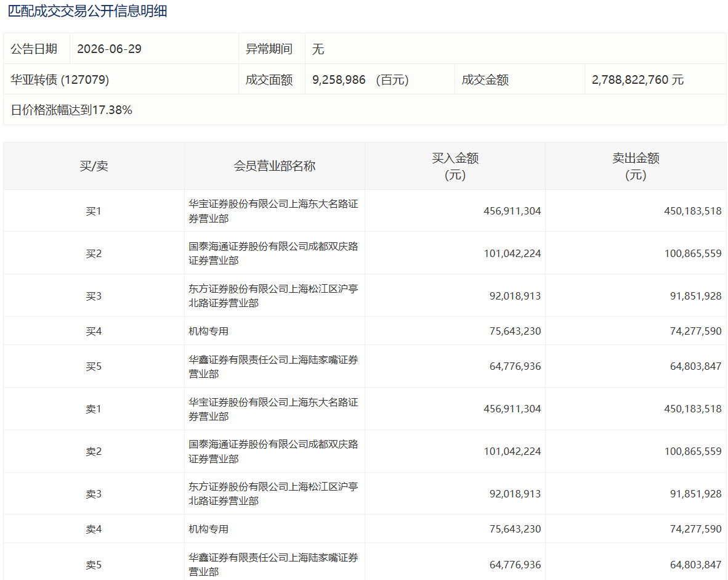Click the 无 value beside 异常期间
The height and width of the screenshot is (580, 728).
[x=318, y=49]
